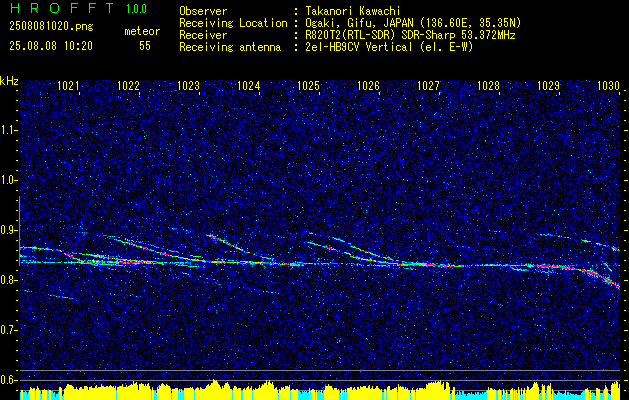The height and width of the screenshot is (400, 629).
Task: Click the file name 2508081020.png
Action: point(51,27)
